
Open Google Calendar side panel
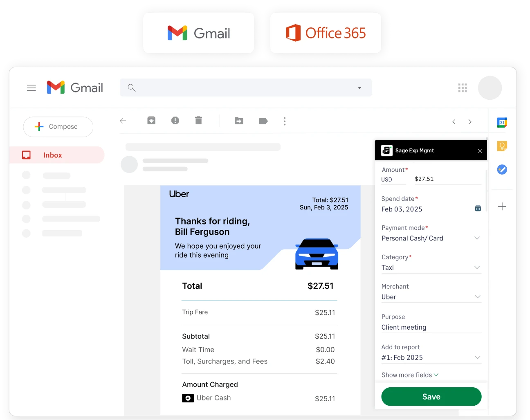point(502,122)
